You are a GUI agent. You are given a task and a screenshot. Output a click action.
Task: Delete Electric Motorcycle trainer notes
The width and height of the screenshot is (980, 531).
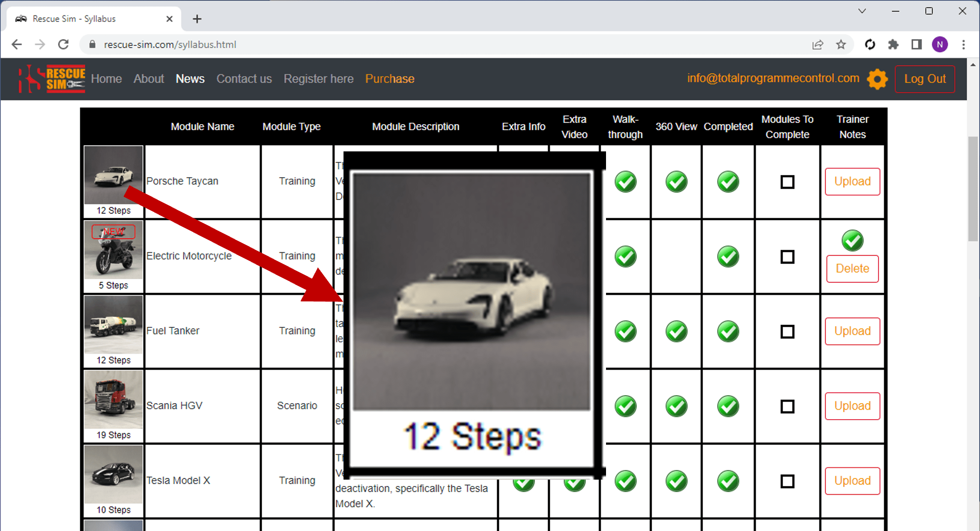pos(852,269)
